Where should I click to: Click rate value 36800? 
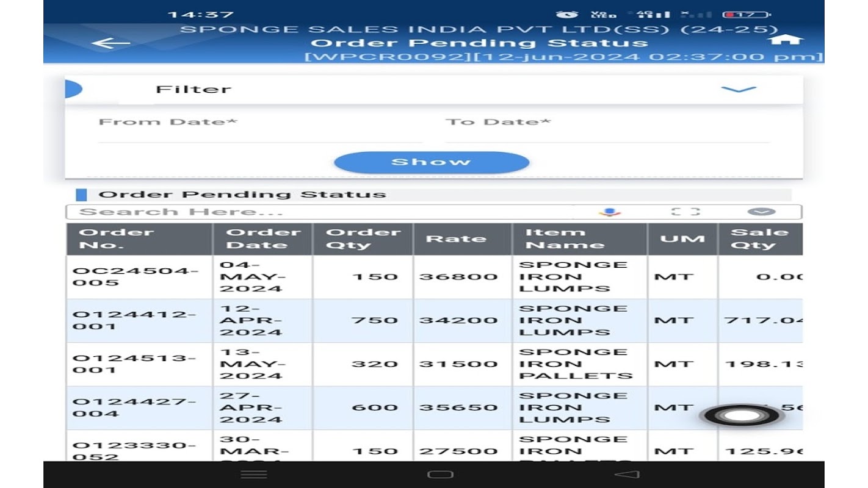(x=458, y=277)
